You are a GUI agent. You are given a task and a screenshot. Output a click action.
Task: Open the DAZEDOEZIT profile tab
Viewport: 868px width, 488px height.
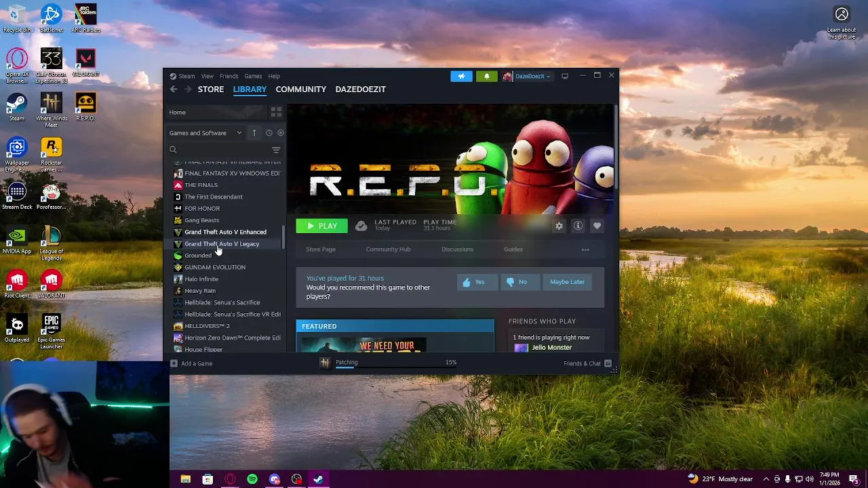pyautogui.click(x=360, y=89)
